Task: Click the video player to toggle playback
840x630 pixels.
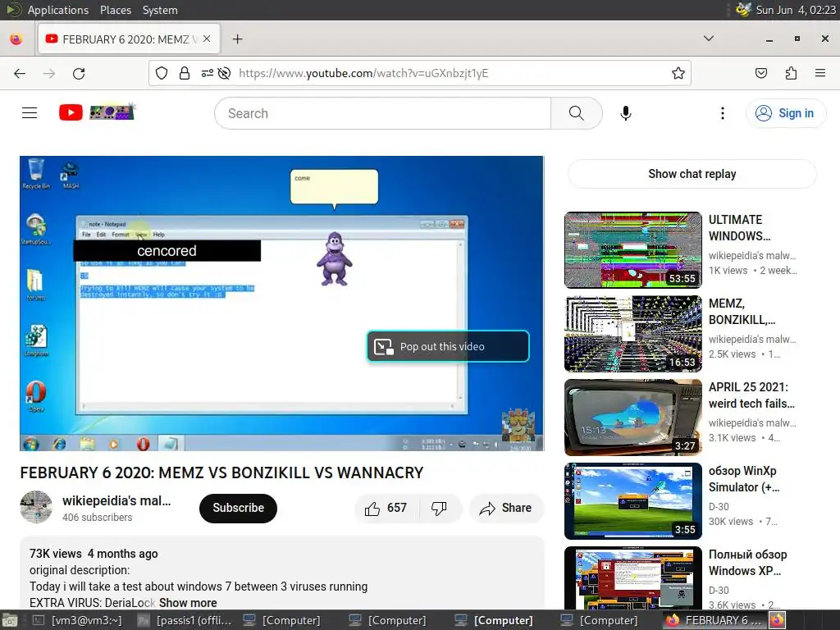Action: coord(282,304)
